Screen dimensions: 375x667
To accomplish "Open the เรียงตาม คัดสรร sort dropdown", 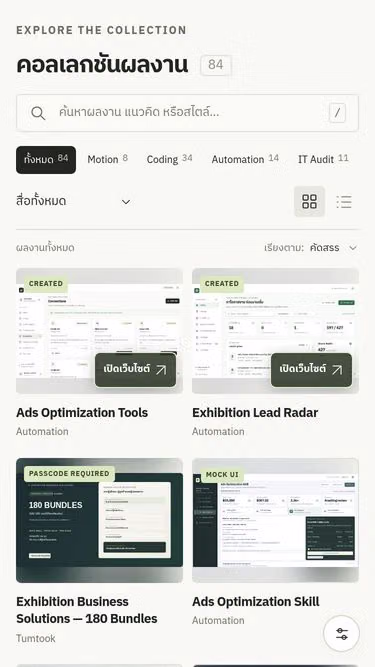I will [311, 248].
